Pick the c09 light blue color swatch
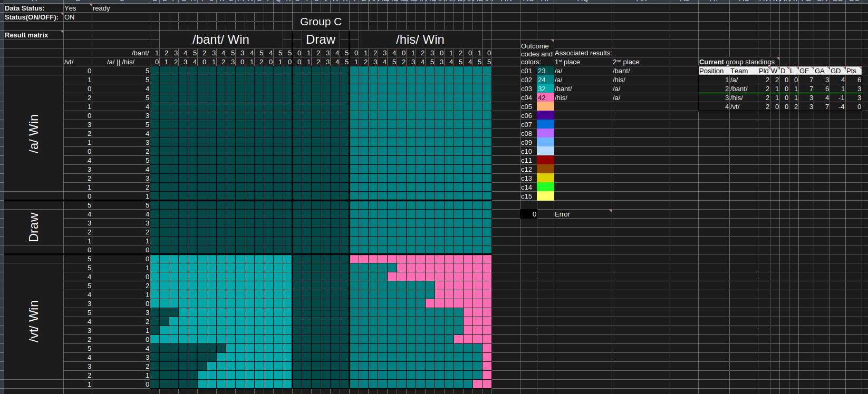Screen dimensions: 868x394 click(x=545, y=143)
